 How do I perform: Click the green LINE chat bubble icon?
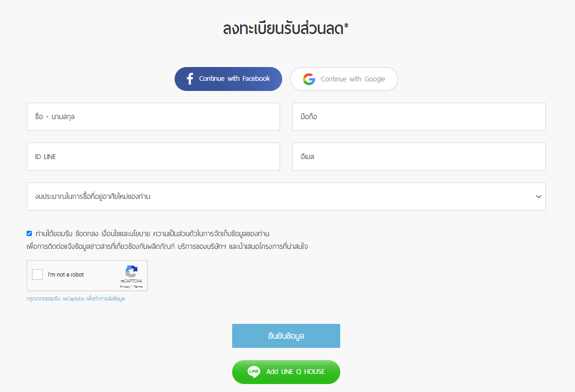pyautogui.click(x=254, y=372)
